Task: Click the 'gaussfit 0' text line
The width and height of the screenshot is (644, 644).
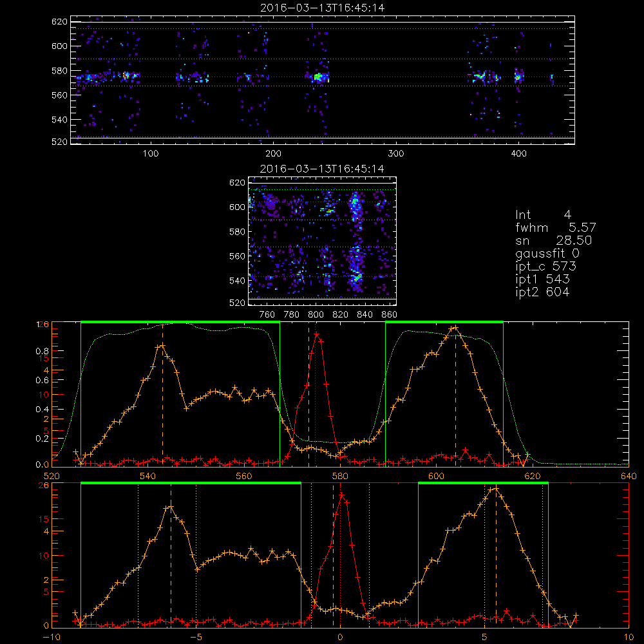Action: point(547,253)
